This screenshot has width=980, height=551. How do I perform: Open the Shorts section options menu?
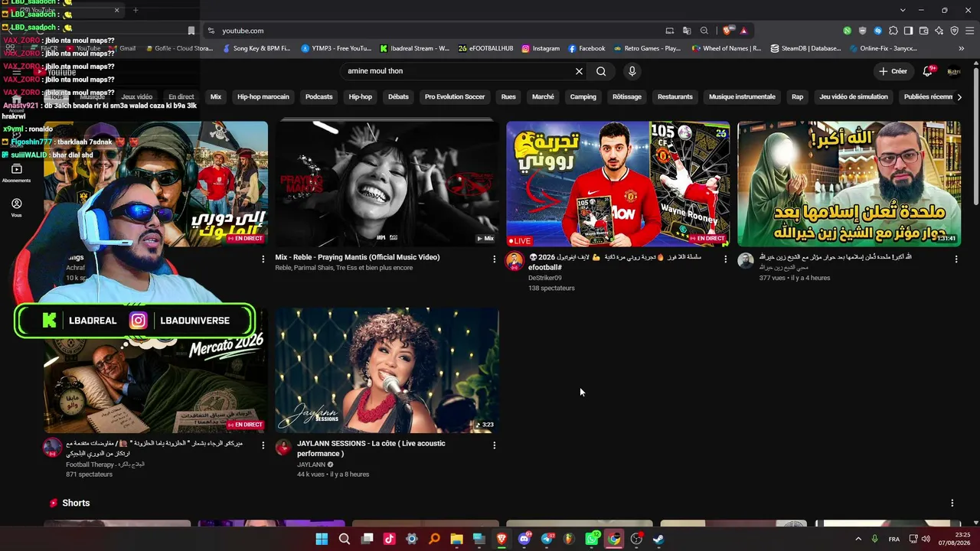(952, 503)
